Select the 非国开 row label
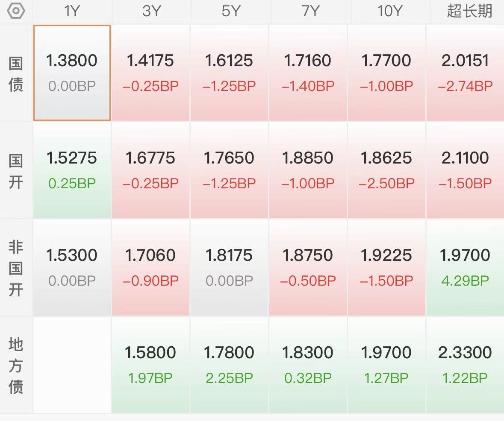 point(16,268)
